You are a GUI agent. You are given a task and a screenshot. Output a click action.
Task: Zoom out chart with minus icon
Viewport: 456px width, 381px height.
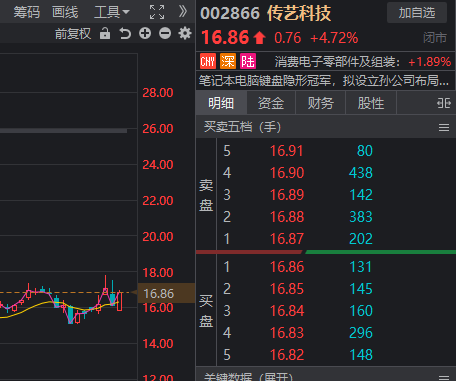(x=165, y=33)
